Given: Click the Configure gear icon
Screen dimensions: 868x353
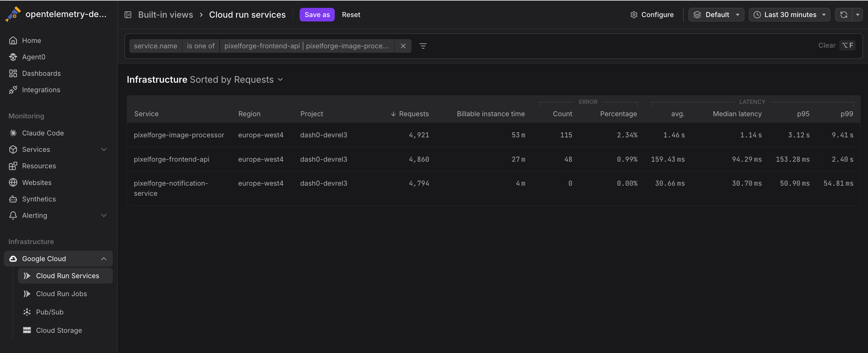Looking at the screenshot, I should (x=634, y=15).
